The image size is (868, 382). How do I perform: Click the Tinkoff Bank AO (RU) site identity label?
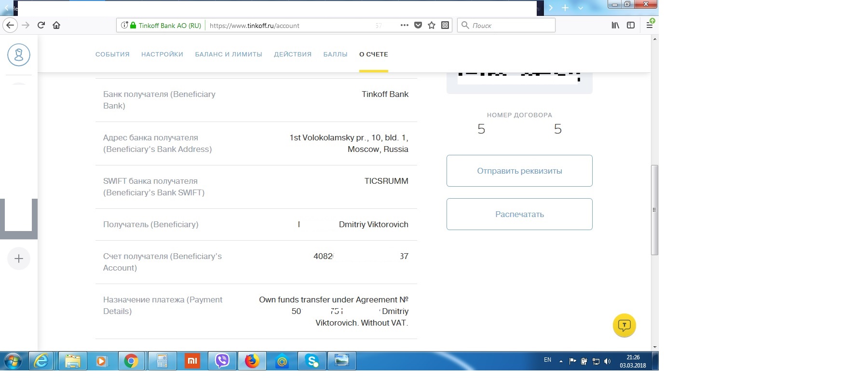tap(170, 26)
